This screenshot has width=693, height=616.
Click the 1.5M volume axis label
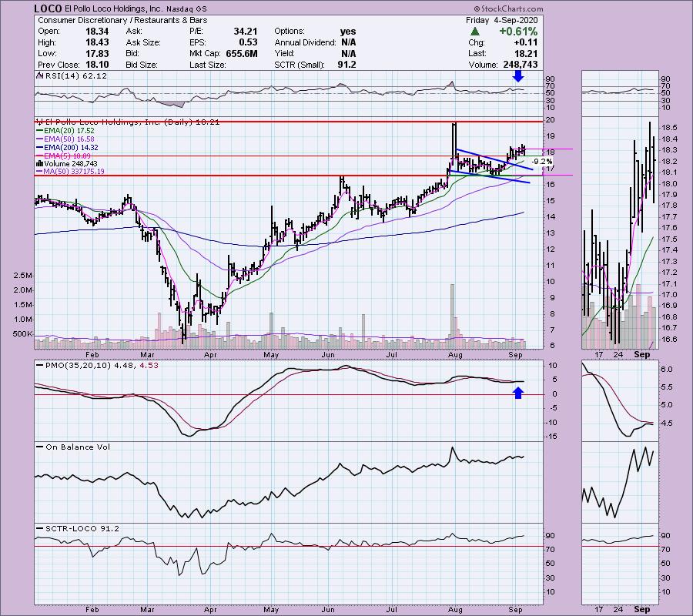click(x=23, y=305)
